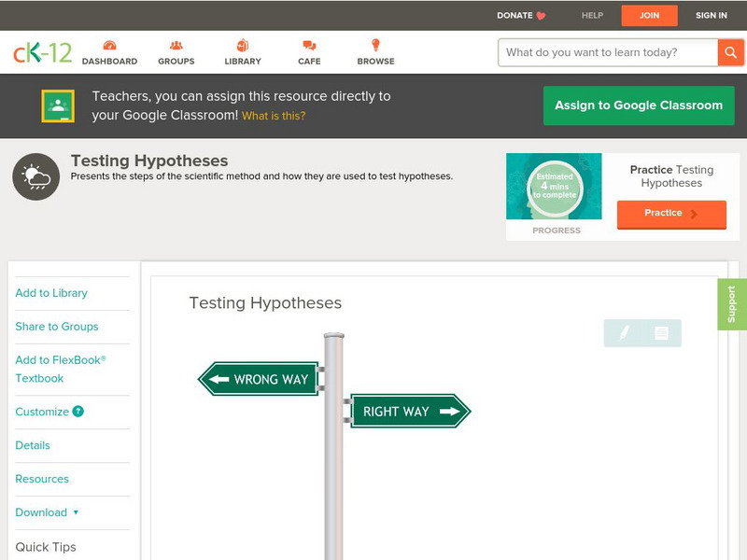
Task: Open the Library icon in navigation
Action: [x=243, y=46]
